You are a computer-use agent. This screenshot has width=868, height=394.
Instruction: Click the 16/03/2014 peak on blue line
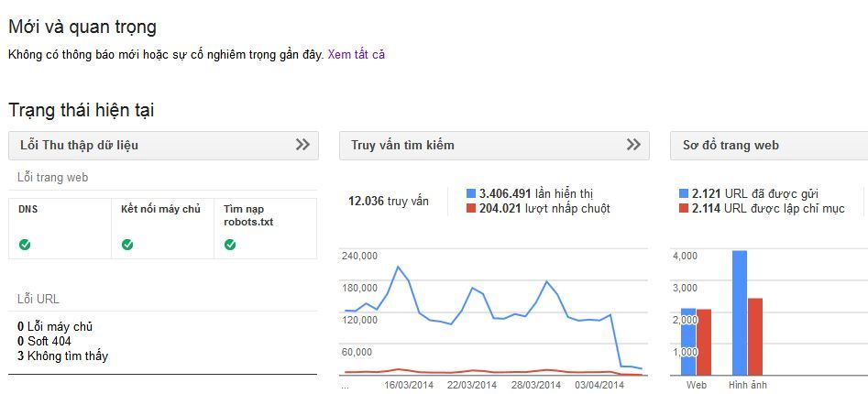pos(398,267)
